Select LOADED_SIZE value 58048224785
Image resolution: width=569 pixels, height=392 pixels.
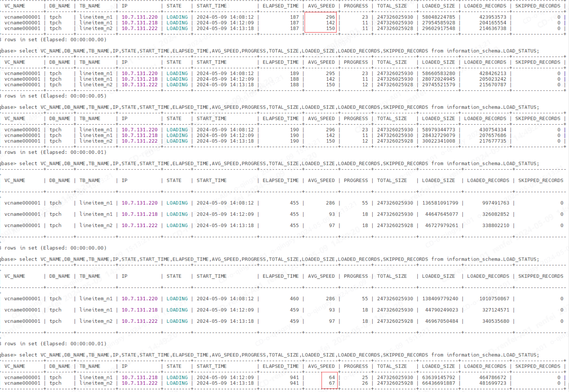pos(438,17)
